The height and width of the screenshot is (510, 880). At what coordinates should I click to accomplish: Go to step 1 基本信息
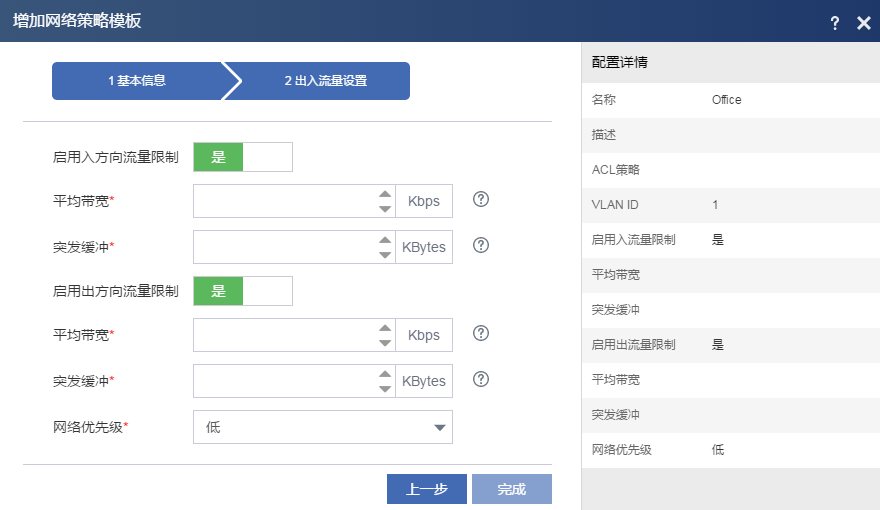[x=137, y=81]
